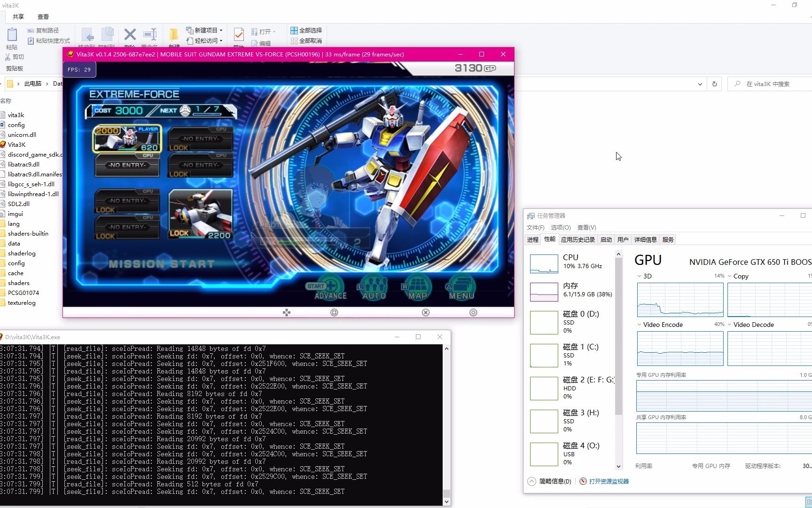Switch to the Details (详细信息) tab

[645, 239]
